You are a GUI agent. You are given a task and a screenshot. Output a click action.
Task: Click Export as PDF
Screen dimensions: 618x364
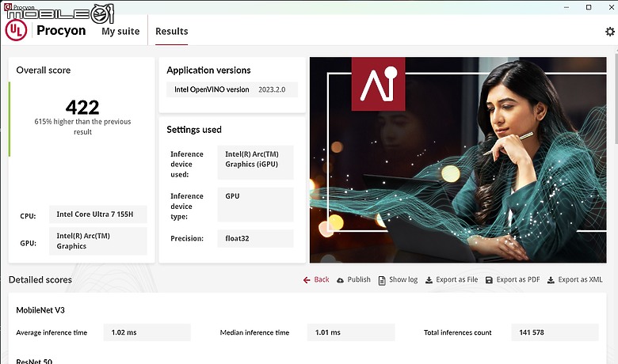coord(513,280)
